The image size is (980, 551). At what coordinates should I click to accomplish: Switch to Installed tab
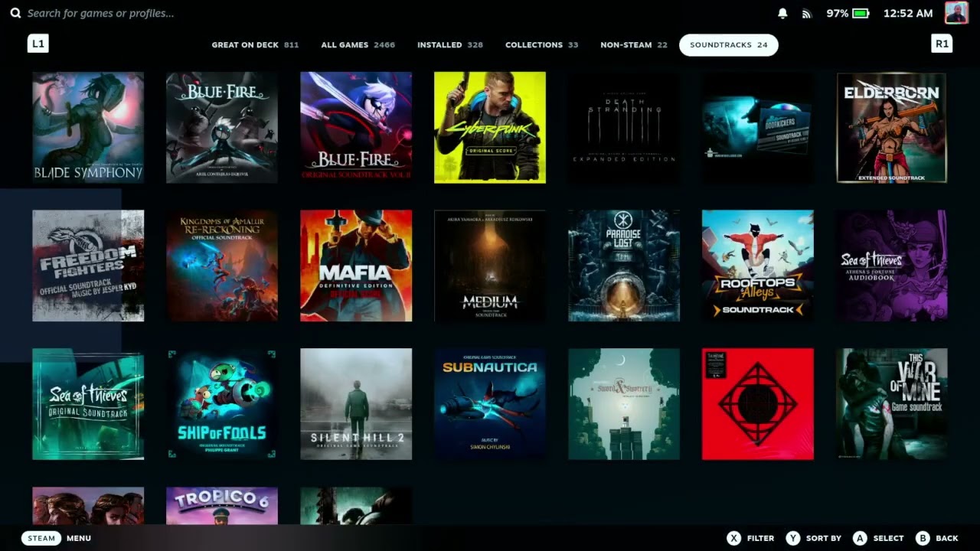point(450,45)
